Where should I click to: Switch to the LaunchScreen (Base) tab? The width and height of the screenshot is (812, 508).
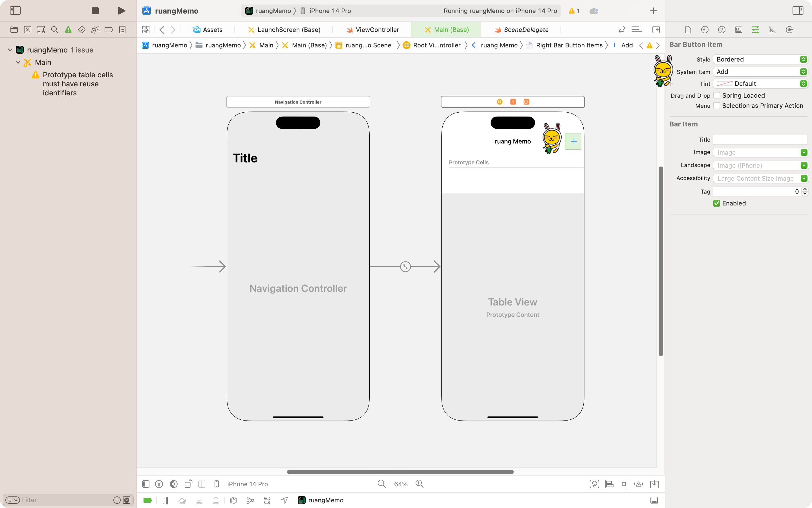[x=284, y=30]
